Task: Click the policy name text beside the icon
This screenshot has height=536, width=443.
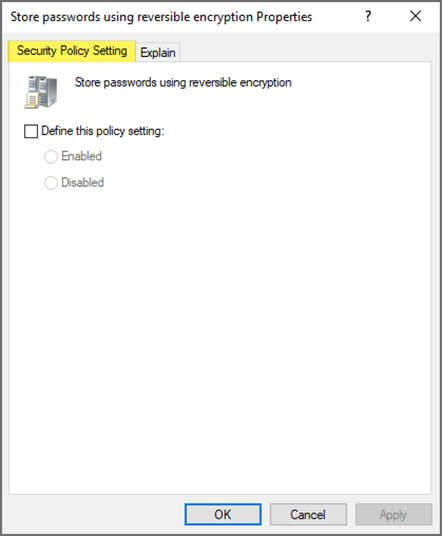Action: point(183,82)
